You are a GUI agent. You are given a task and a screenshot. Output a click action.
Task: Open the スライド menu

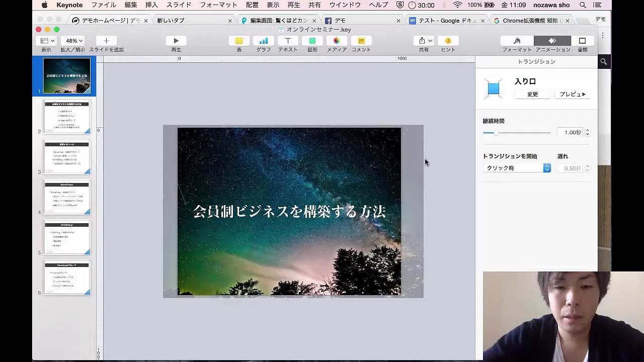(x=179, y=5)
